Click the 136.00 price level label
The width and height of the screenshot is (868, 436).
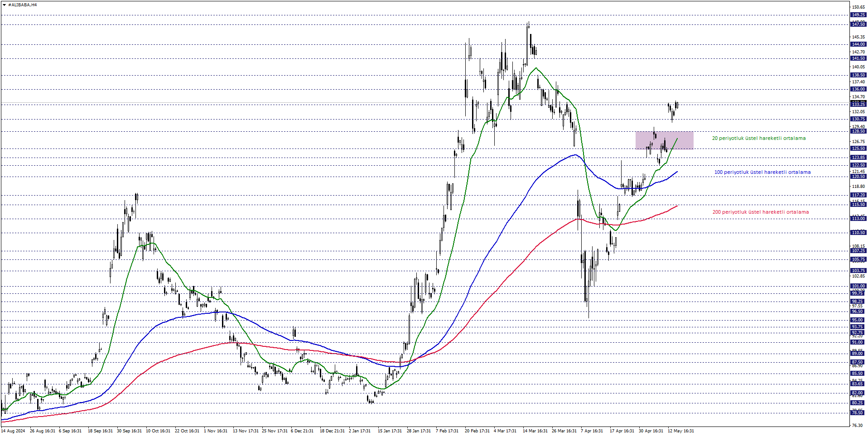858,89
